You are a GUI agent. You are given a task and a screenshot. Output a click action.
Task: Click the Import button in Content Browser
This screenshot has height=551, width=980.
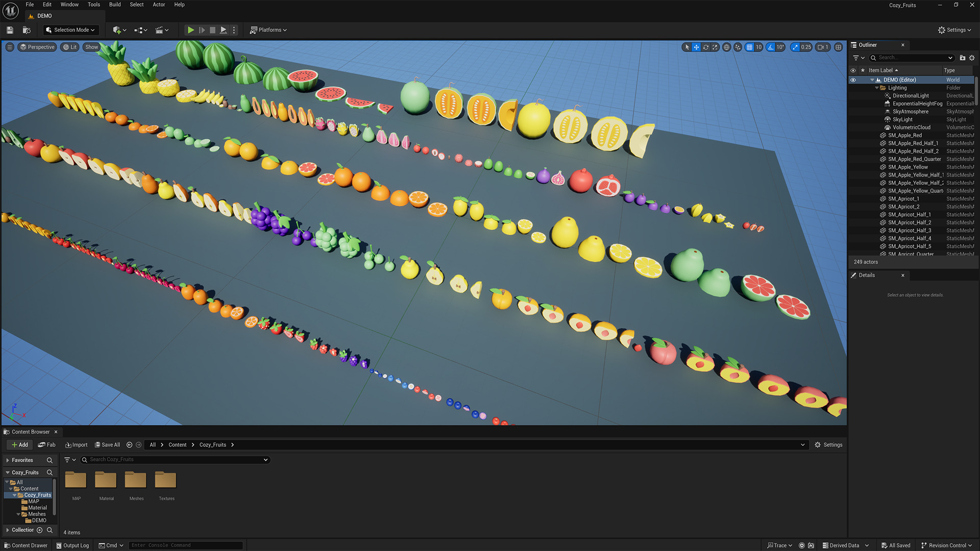76,445
